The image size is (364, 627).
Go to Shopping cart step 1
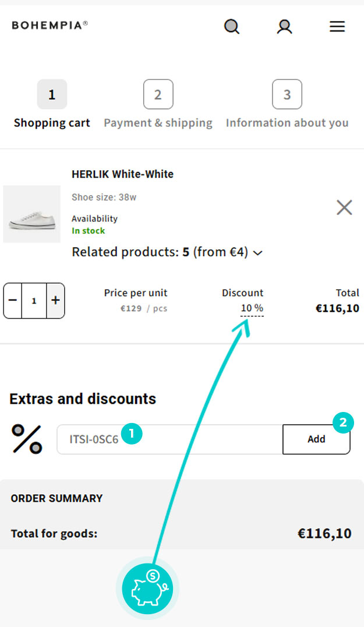[x=52, y=94]
